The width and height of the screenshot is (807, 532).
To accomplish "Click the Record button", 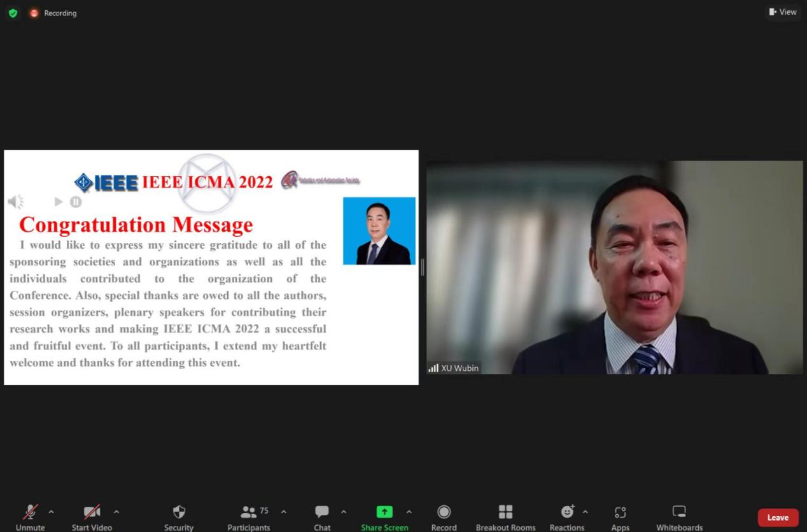I will [x=444, y=517].
